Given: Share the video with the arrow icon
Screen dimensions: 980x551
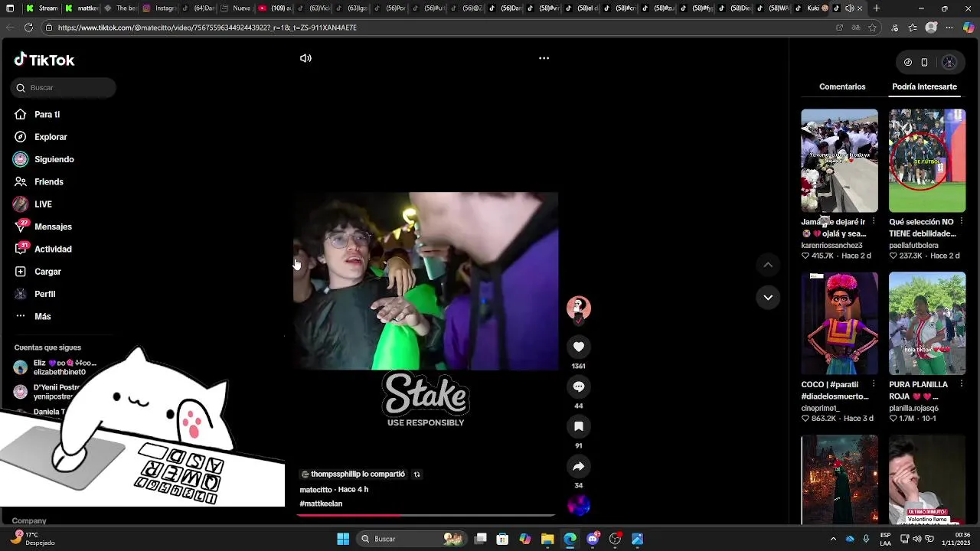Looking at the screenshot, I should click(x=579, y=466).
